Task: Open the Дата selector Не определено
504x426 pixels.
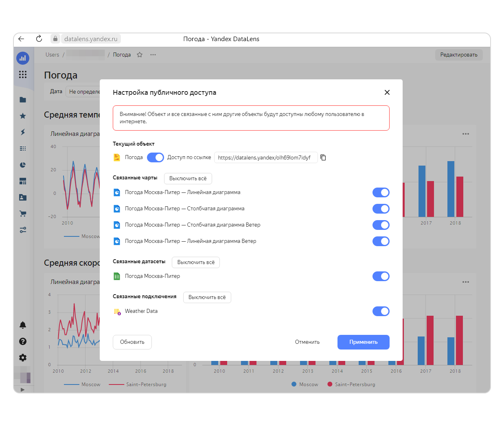Action: pos(83,92)
